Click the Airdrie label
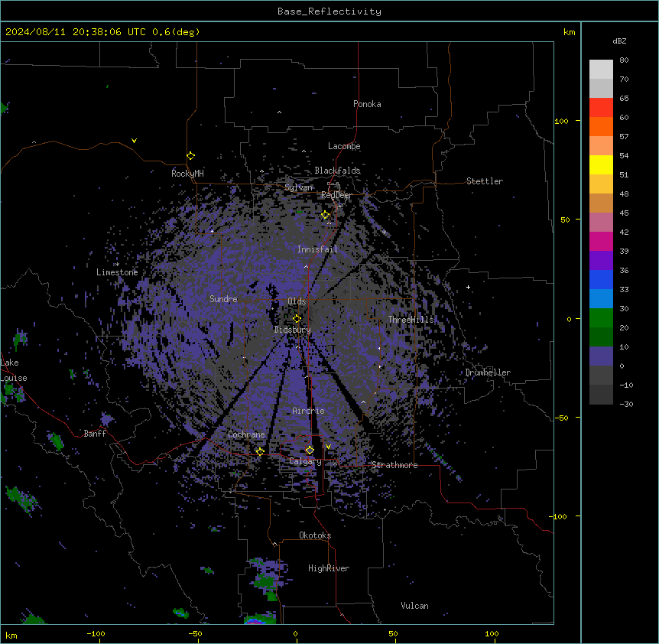659x644 pixels. pos(308,411)
